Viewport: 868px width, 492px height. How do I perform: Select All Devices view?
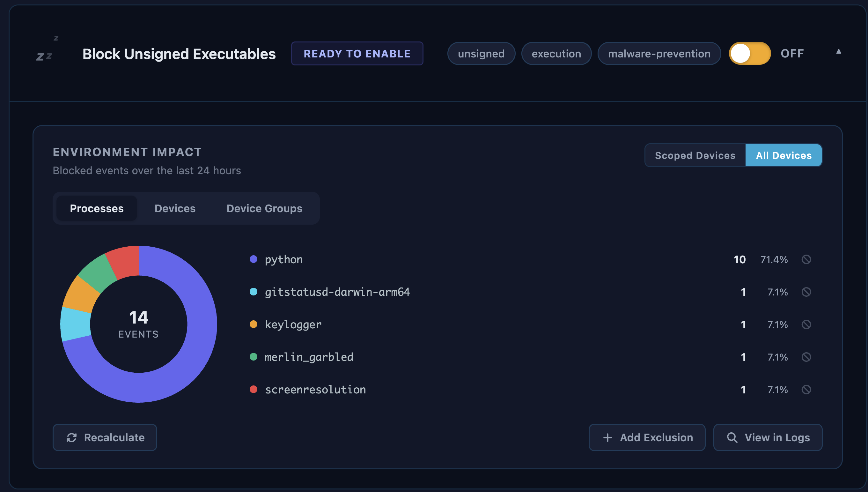coord(783,155)
